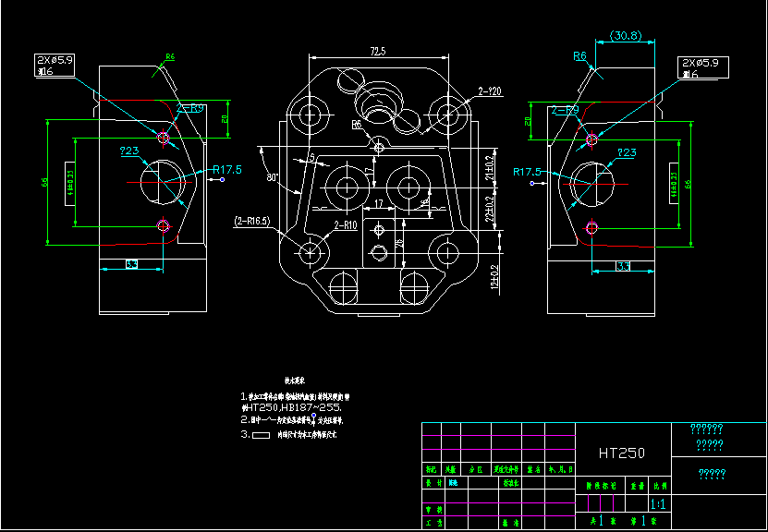Image resolution: width=768 pixels, height=532 pixels.
Task: Click the (30.8) dimension on right view
Action: point(626,36)
